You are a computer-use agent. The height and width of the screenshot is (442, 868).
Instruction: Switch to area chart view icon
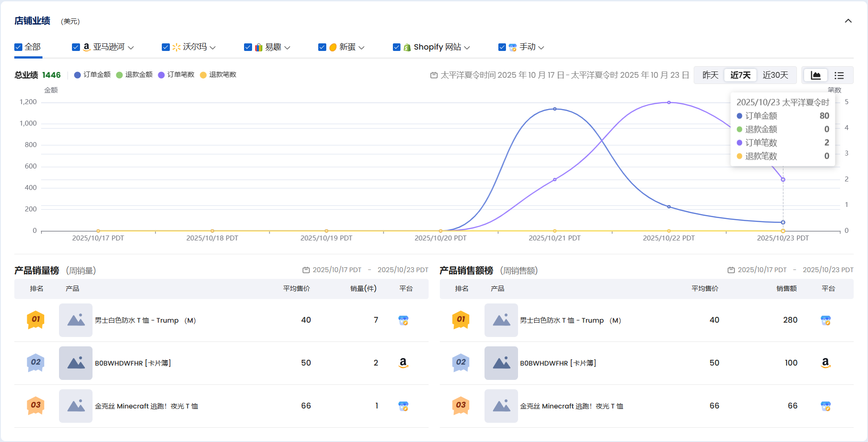click(815, 75)
